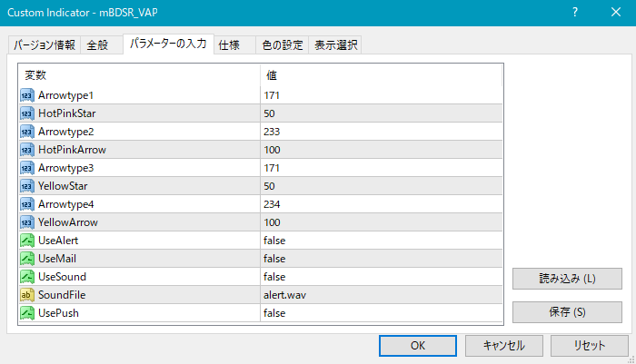
Task: Switch to the バージョン情報 tab
Action: tap(44, 45)
